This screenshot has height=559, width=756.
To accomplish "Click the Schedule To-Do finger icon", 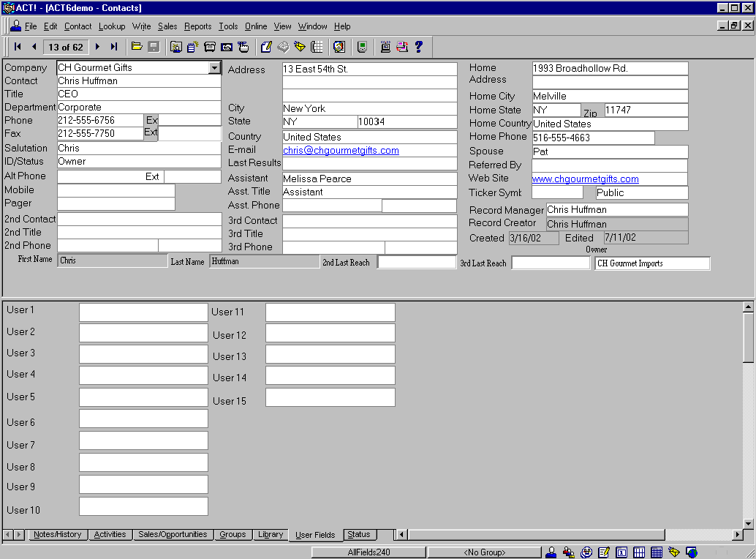I will (243, 47).
